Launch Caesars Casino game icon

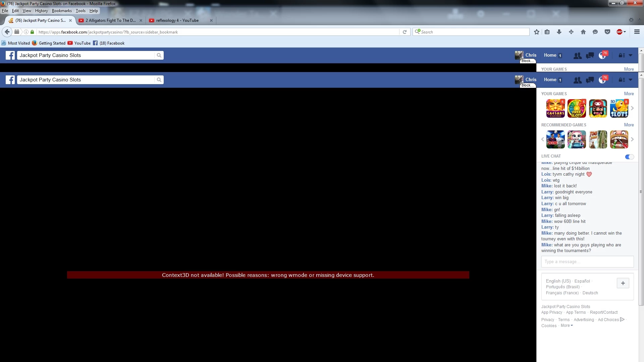tap(555, 108)
